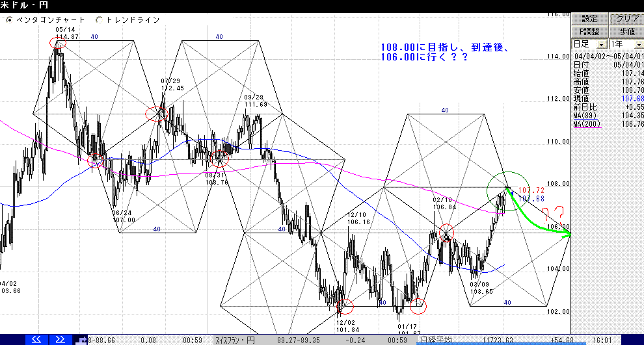Image resolution: width=644 pixels, height=345 pixels.
Task: Click the date range 04/04/02～05/04/01
Action: 609,57
